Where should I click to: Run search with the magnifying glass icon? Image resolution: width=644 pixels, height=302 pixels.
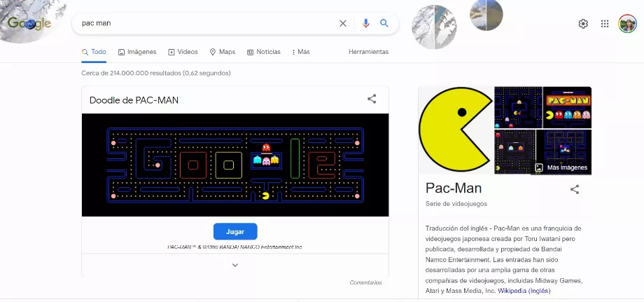coord(384,23)
